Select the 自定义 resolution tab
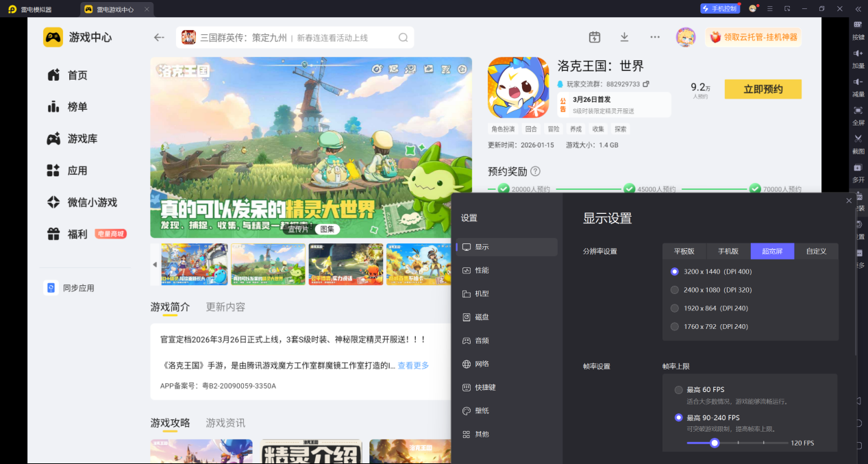 click(816, 251)
